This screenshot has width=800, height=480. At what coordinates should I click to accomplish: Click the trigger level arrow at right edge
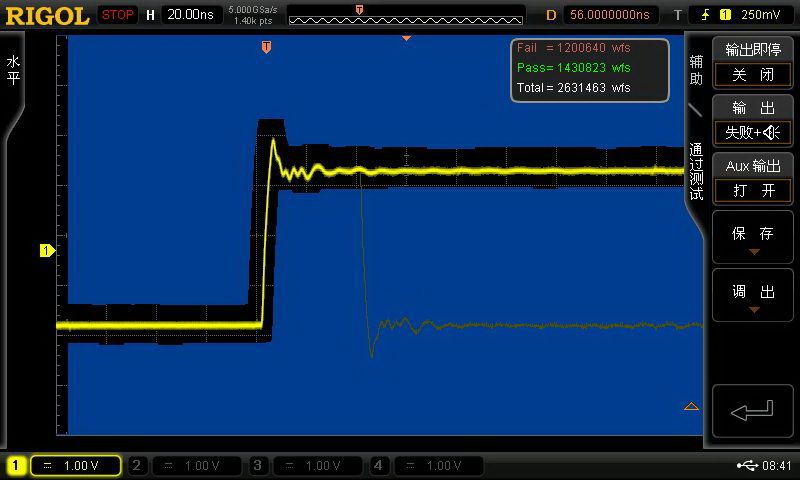click(x=691, y=406)
